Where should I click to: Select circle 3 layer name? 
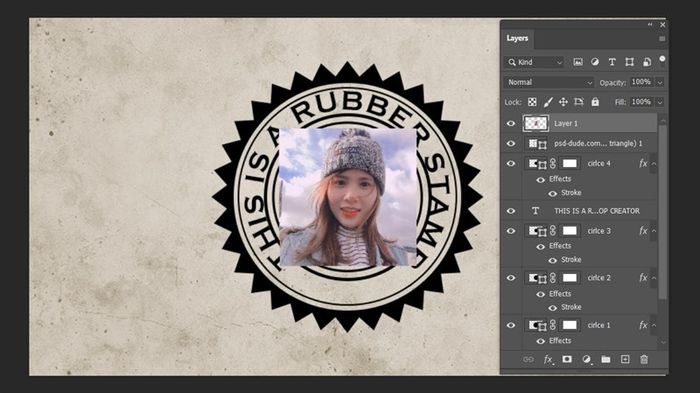(x=599, y=231)
